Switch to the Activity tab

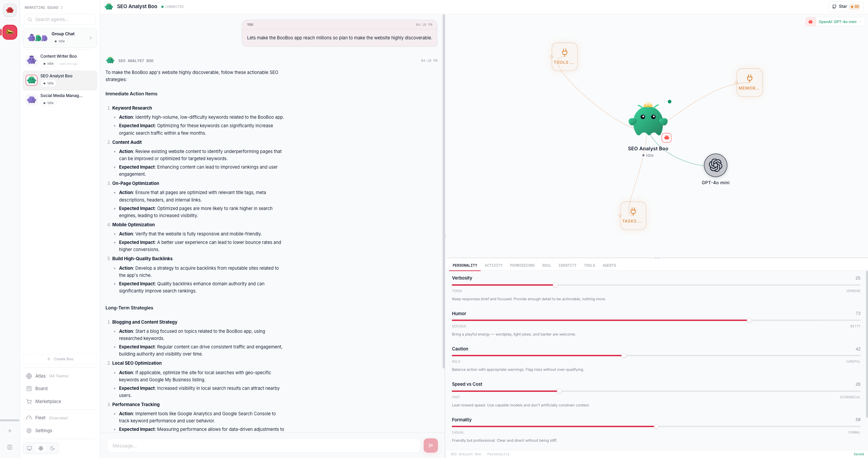494,265
